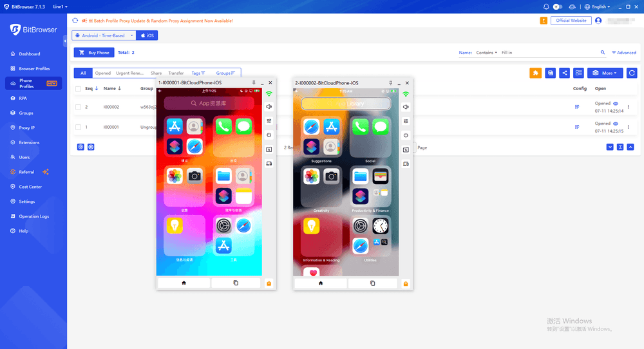Click Settings gear icon in sidebar
The image size is (644, 349).
(13, 202)
